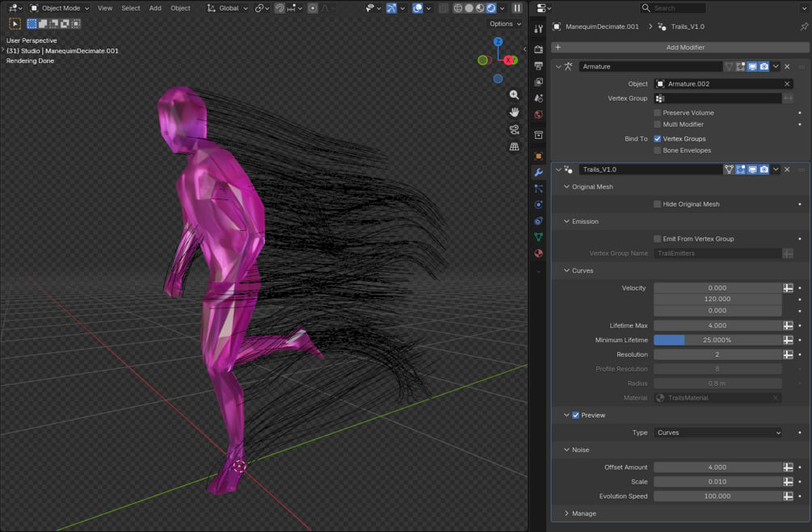Screen dimensions: 812x532
Task: Pin the properties editor context
Action: coord(804,27)
